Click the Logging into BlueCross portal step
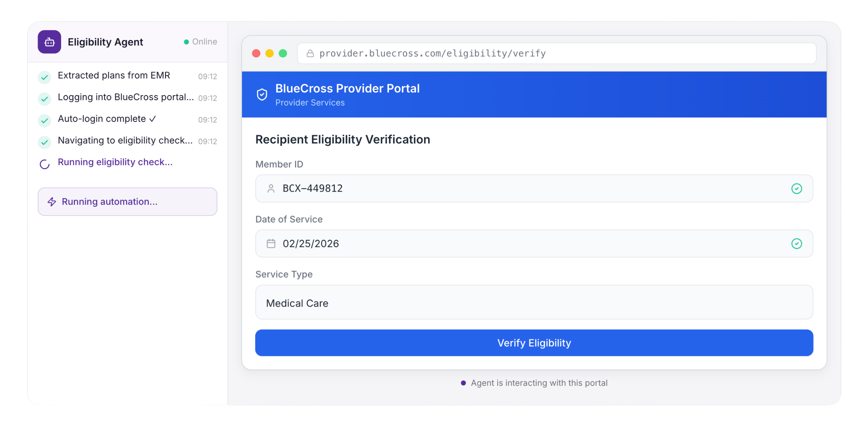 click(x=125, y=97)
